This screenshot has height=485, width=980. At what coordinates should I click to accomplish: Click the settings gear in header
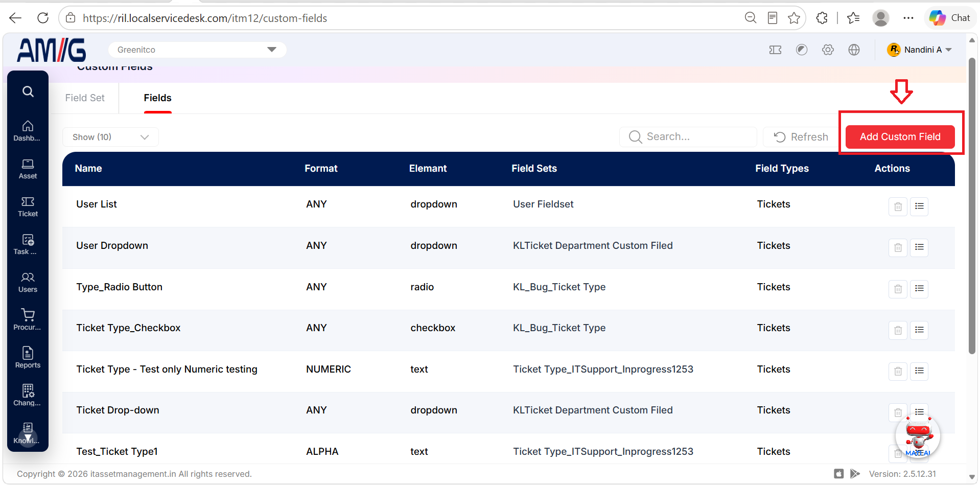coord(828,50)
